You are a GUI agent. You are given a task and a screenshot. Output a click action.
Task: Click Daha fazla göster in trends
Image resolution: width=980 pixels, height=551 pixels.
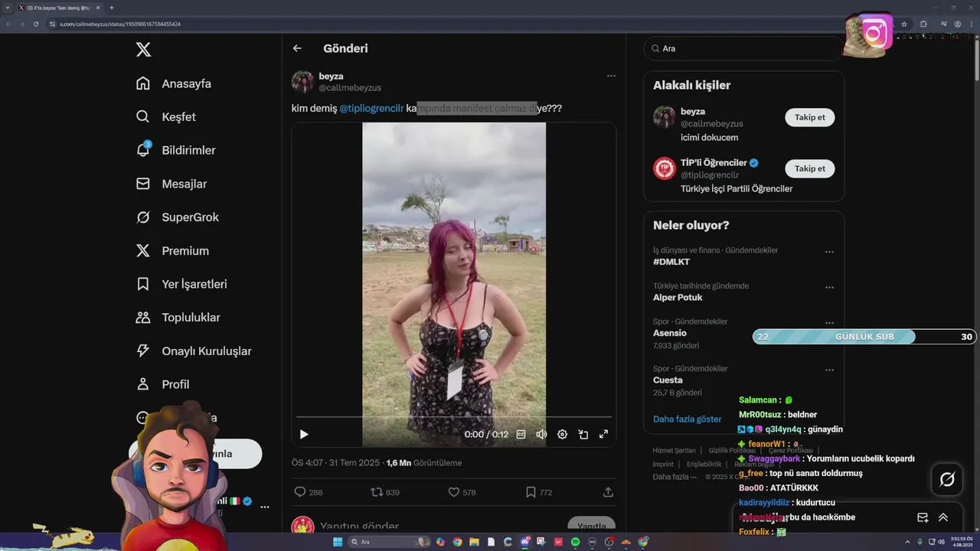[x=687, y=419]
